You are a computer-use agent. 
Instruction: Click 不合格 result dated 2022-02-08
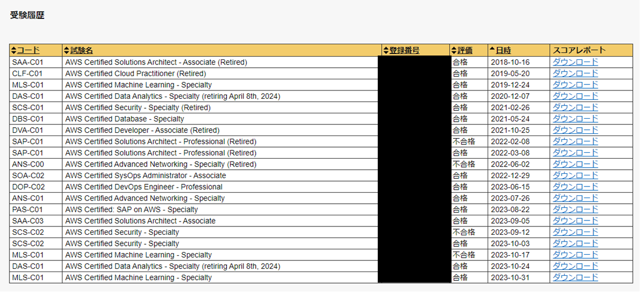tap(464, 142)
